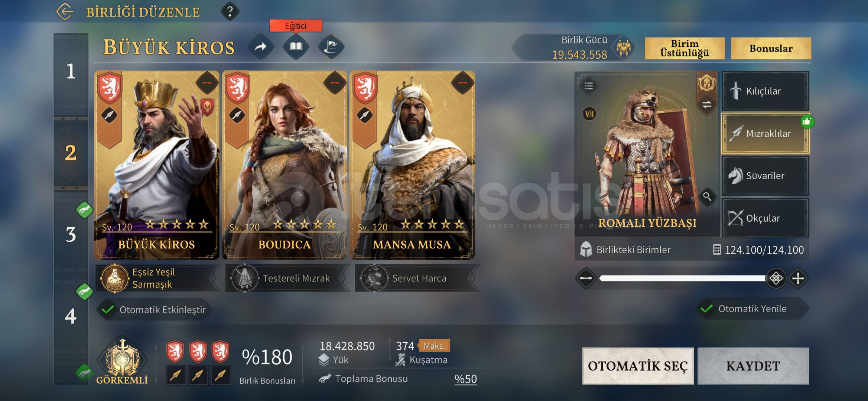Select the Süvariler unit tab
The width and height of the screenshot is (868, 401).
(765, 176)
